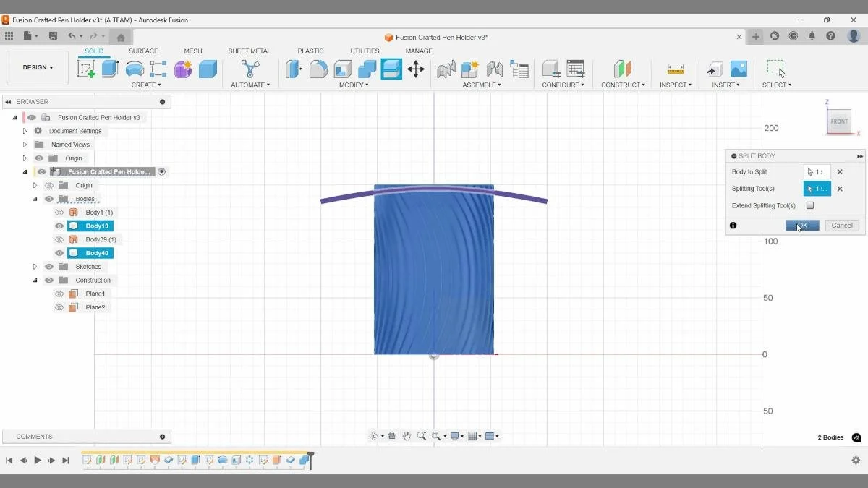Select the Extrude tool
Image resolution: width=868 pixels, height=488 pixels.
(110, 69)
